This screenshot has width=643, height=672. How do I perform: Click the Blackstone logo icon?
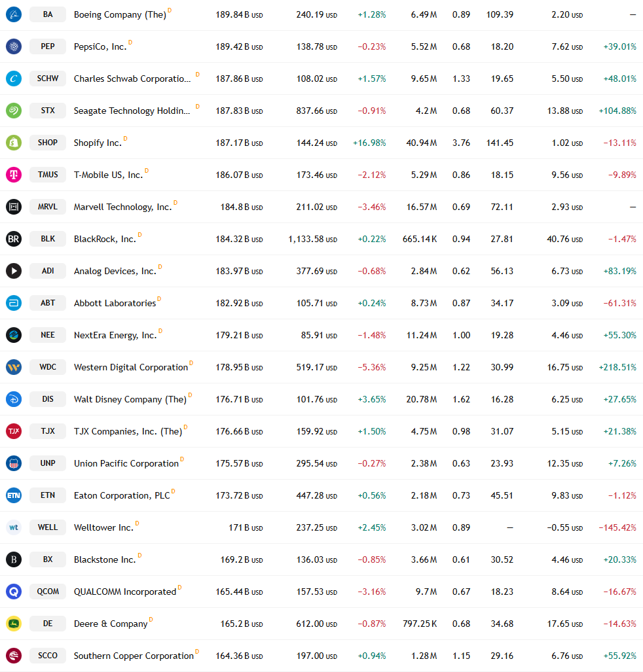pos(14,559)
